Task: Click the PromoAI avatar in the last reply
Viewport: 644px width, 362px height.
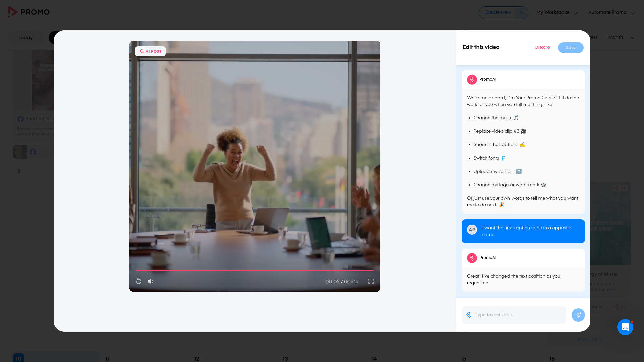Action: coord(472,258)
